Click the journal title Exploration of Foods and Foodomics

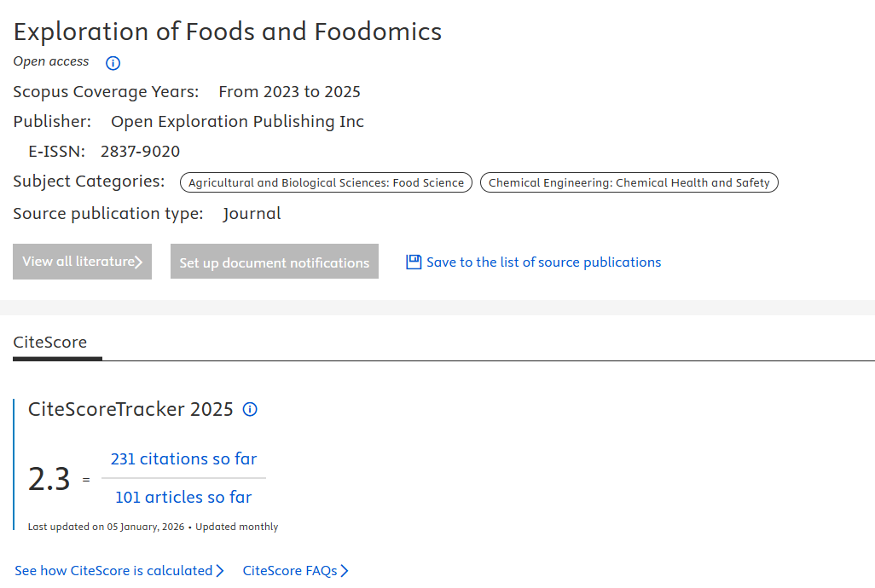pyautogui.click(x=228, y=32)
